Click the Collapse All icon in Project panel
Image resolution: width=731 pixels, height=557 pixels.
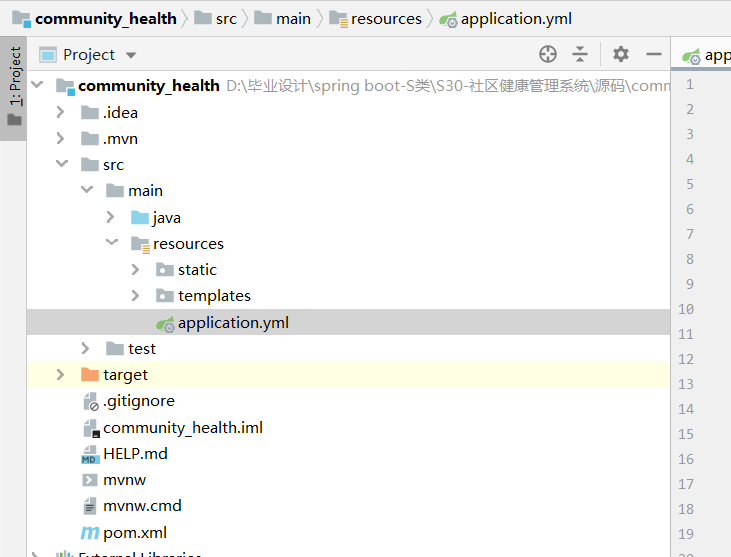click(x=580, y=54)
